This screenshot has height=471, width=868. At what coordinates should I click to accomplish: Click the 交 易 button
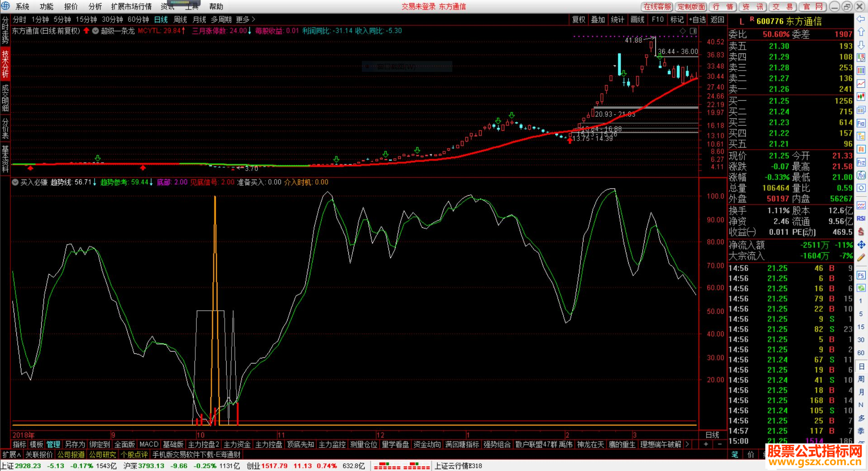point(782,6)
